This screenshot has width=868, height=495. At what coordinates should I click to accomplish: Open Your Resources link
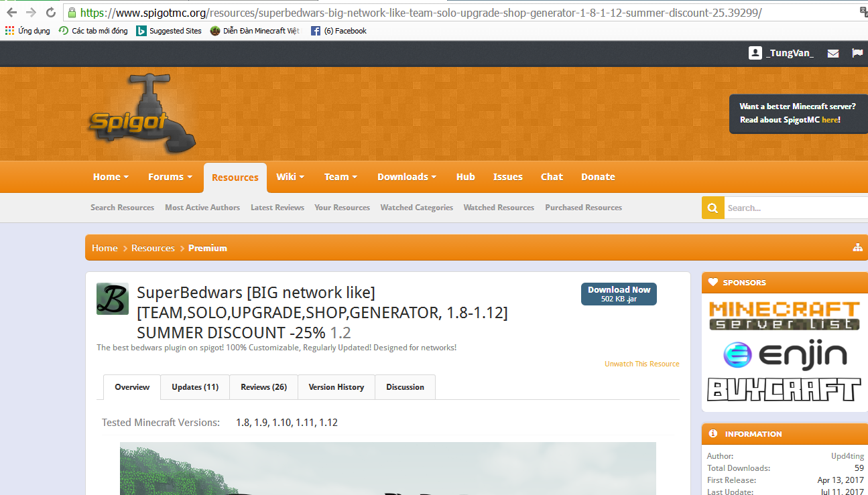point(342,208)
